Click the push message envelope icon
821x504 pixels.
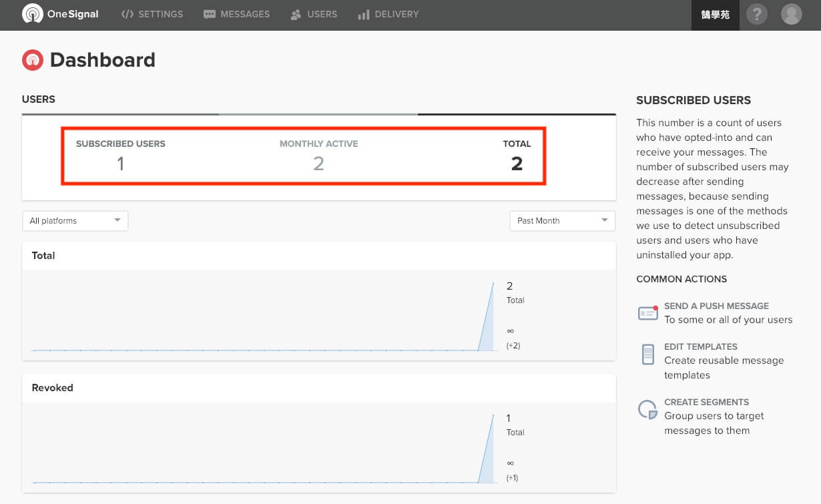[647, 312]
